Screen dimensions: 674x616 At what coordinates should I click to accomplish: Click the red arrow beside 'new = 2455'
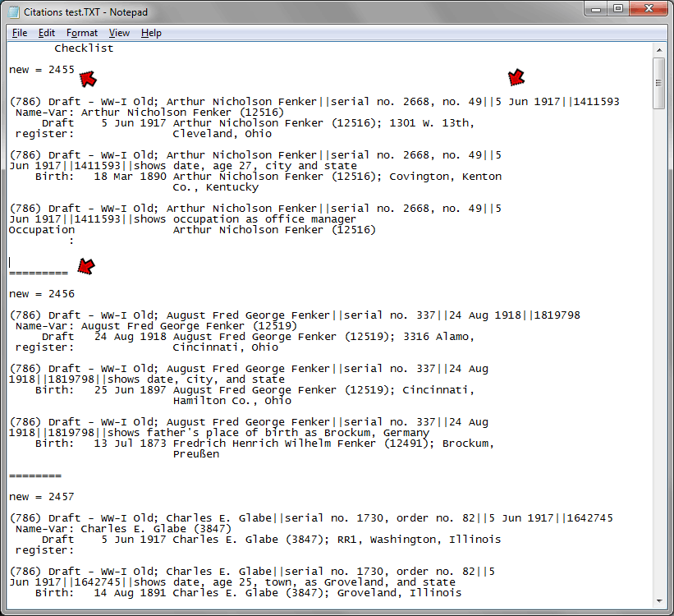tap(87, 78)
